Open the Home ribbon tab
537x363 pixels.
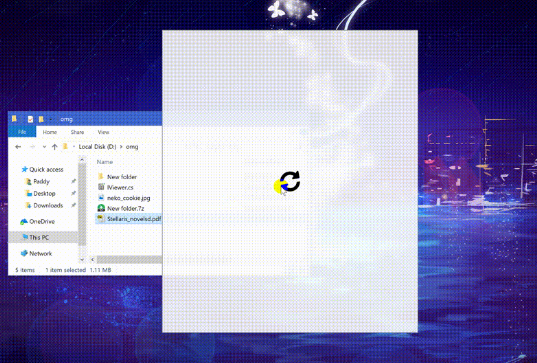[50, 132]
